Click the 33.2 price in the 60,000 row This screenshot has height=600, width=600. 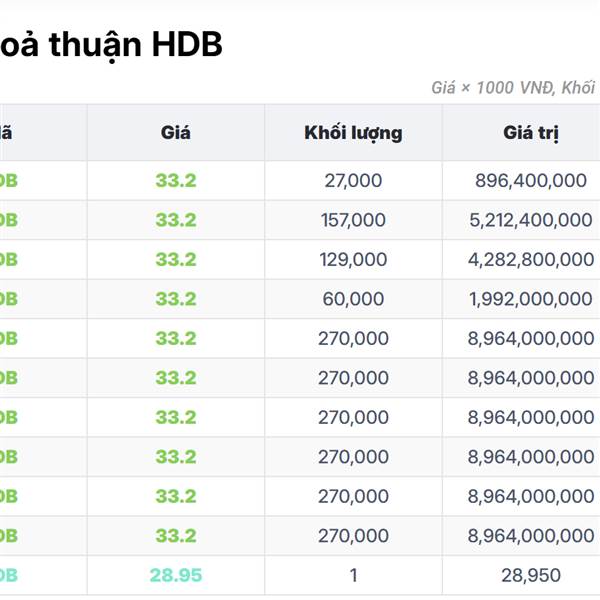(x=175, y=299)
